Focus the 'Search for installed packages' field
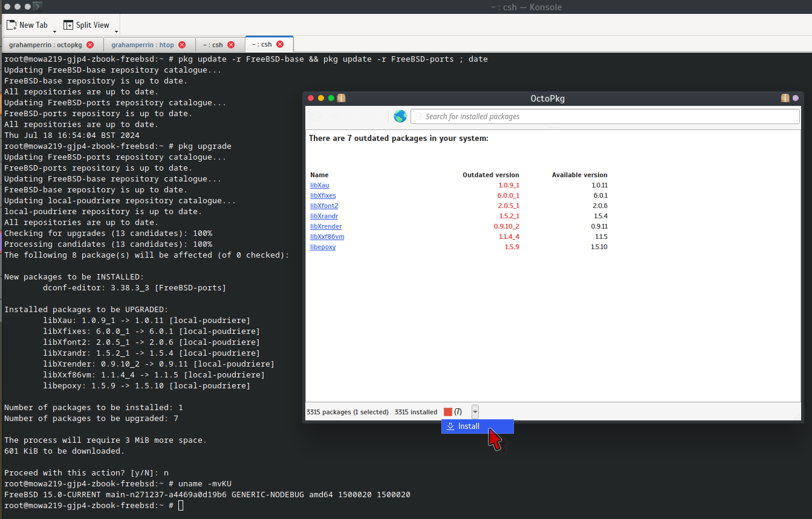 (605, 116)
